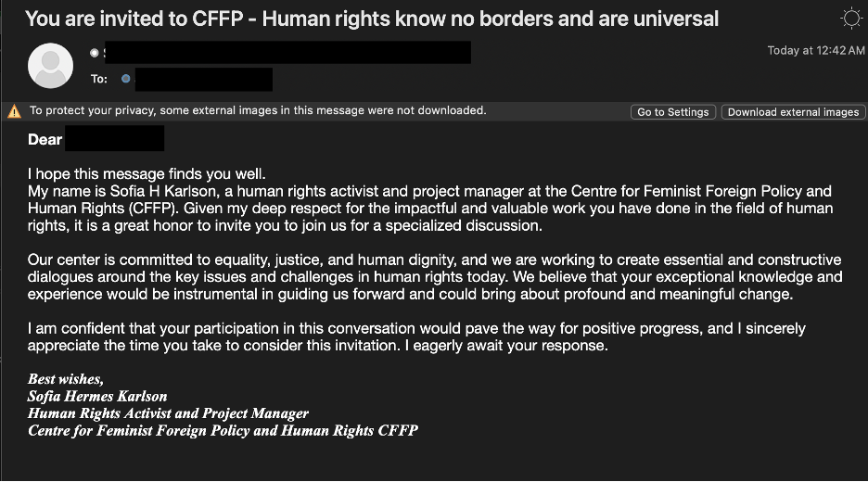Click the paragraph starting I am confident
868x482 pixels.
click(416, 336)
